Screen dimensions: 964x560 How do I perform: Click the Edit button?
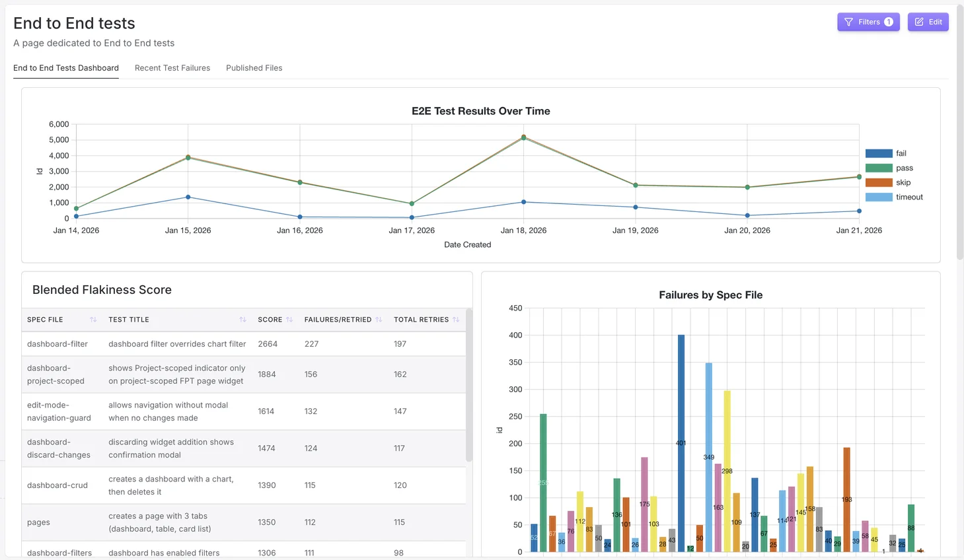click(x=928, y=22)
